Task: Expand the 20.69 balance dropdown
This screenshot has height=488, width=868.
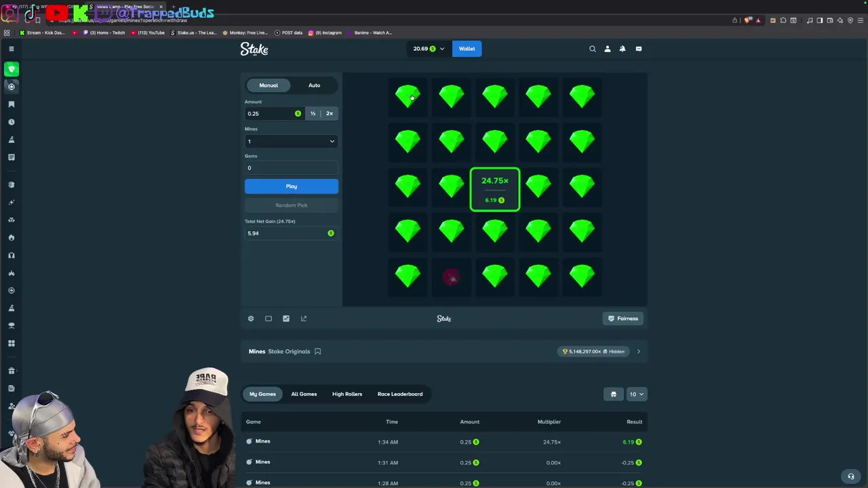Action: [x=429, y=49]
